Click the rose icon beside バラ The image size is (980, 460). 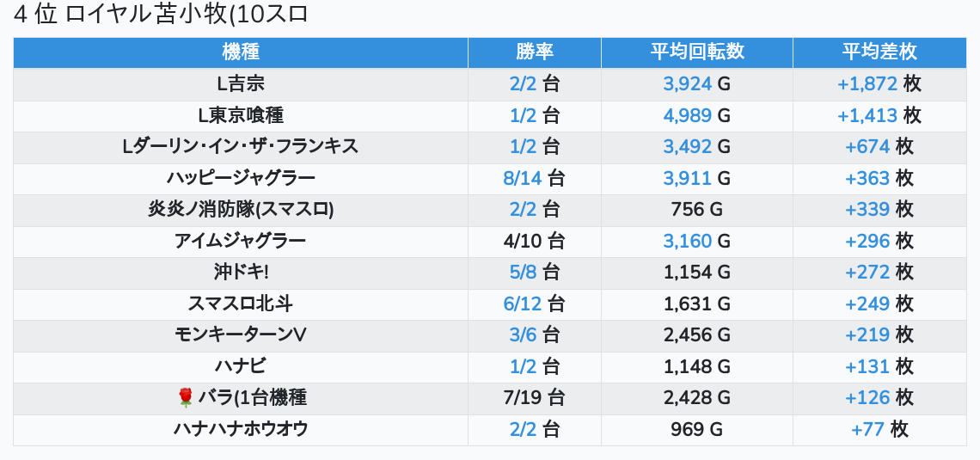click(185, 397)
